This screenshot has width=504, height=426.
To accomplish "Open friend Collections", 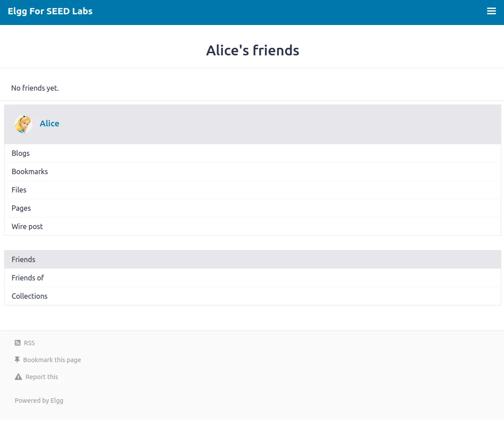I will point(29,296).
